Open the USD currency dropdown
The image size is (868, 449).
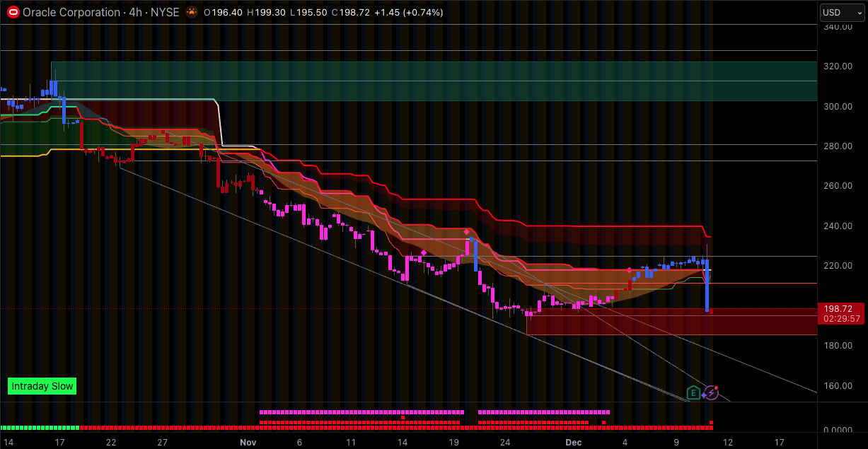(840, 12)
